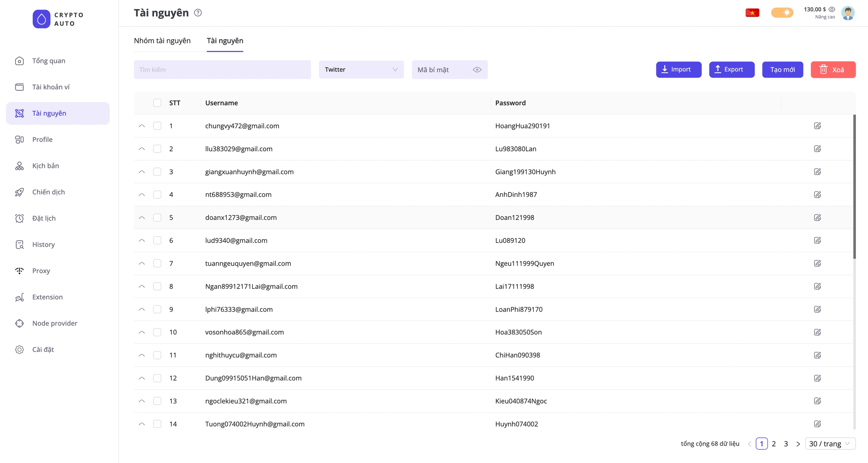The height and width of the screenshot is (463, 868).
Task: Select checkbox for row 5 doanx1273
Action: pyautogui.click(x=157, y=218)
